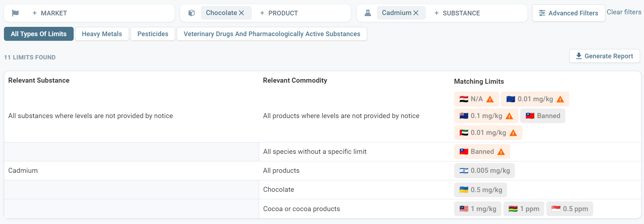644x224 pixels.
Task: Click the Cadmium substance cell
Action: click(x=23, y=171)
